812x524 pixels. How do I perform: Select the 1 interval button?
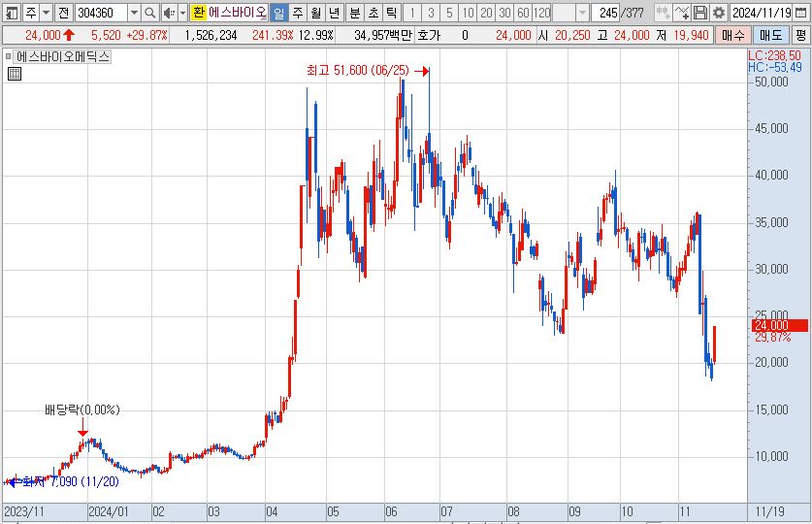click(x=412, y=13)
